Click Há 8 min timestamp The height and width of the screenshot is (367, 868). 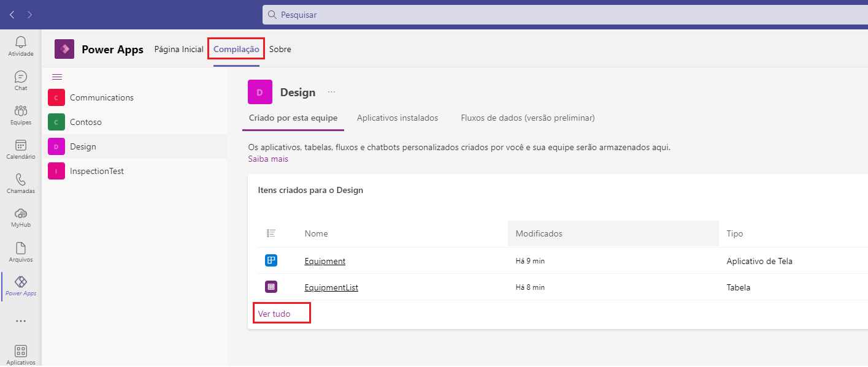[x=530, y=287]
